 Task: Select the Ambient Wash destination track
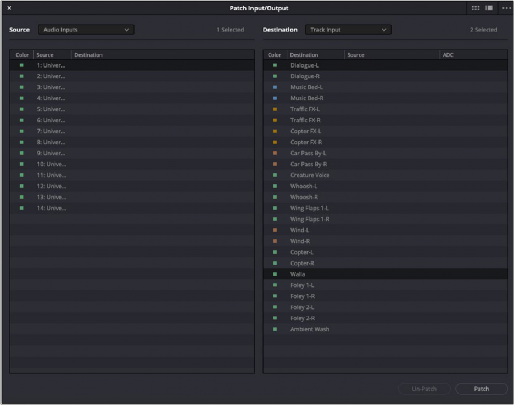point(385,329)
